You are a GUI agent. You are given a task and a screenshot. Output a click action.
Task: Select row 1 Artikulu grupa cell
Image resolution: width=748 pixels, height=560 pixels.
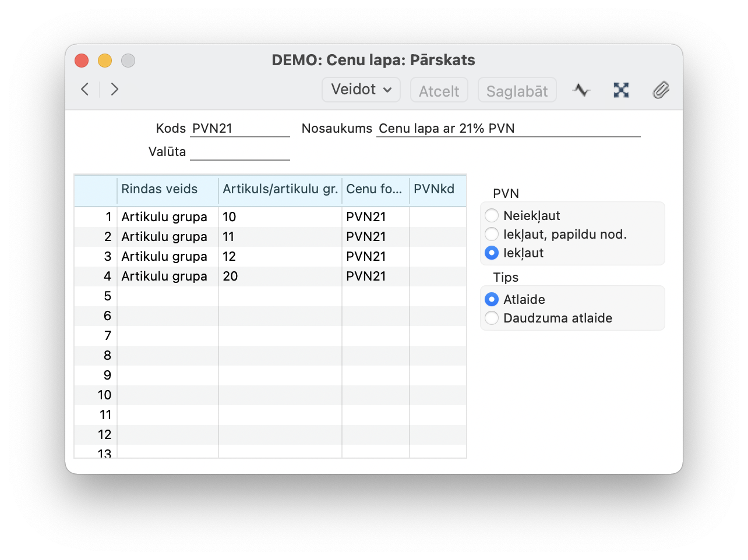coord(167,217)
